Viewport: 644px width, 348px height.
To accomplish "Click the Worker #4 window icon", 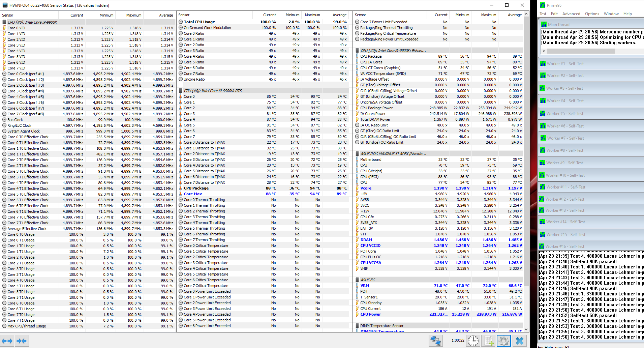I will 543,101.
